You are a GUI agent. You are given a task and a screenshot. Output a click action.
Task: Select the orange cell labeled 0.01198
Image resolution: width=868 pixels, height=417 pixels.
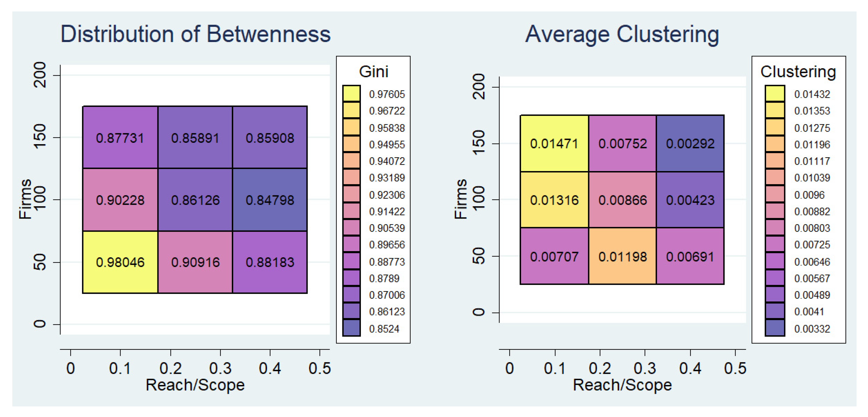pos(622,256)
